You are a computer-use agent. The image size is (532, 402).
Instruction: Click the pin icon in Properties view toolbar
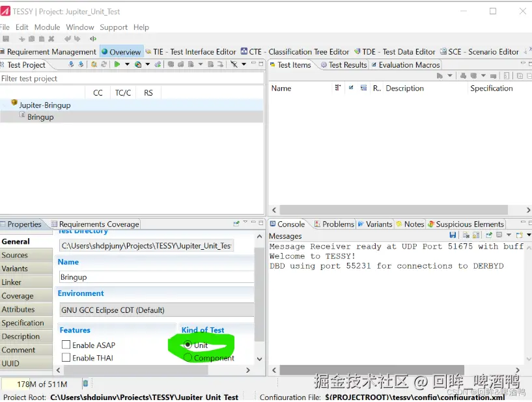pos(236,223)
